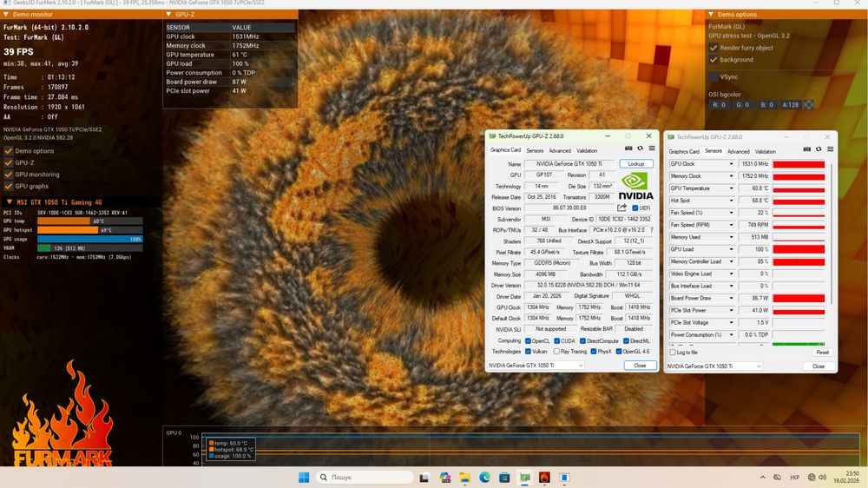Click the BIOS export share icon
The image size is (868, 488).
click(x=622, y=208)
